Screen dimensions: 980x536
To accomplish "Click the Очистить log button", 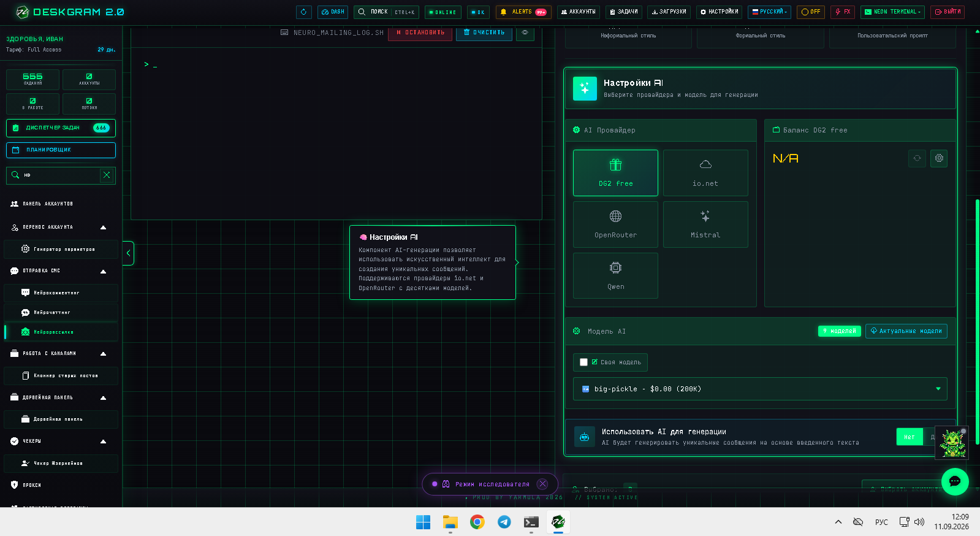I will point(484,33).
